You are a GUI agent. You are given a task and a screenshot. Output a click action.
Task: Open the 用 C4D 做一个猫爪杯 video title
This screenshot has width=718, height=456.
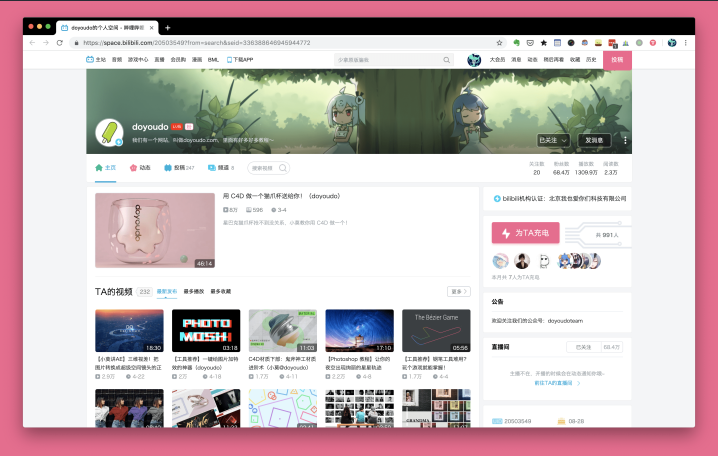(x=282, y=196)
